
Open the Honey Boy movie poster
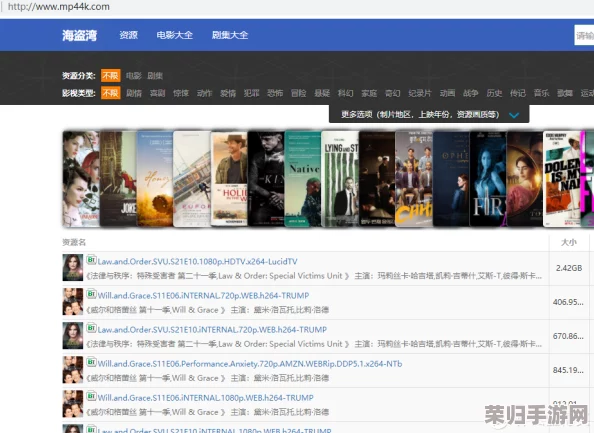tap(155, 179)
